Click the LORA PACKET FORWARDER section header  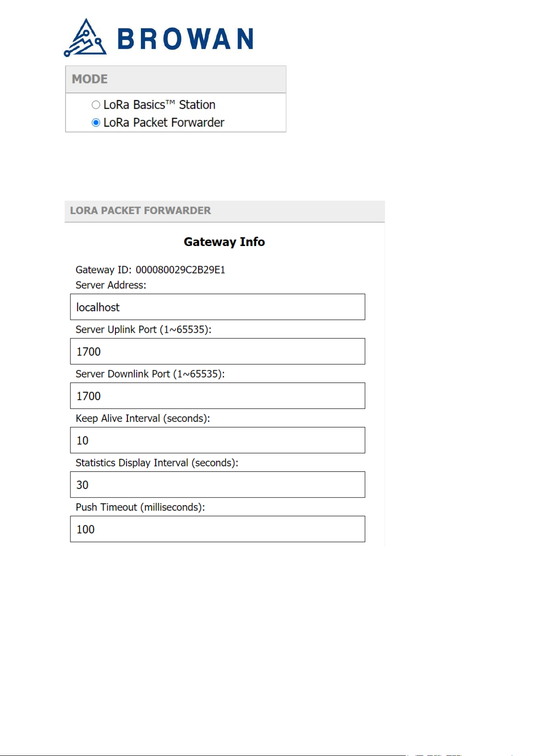click(224, 211)
